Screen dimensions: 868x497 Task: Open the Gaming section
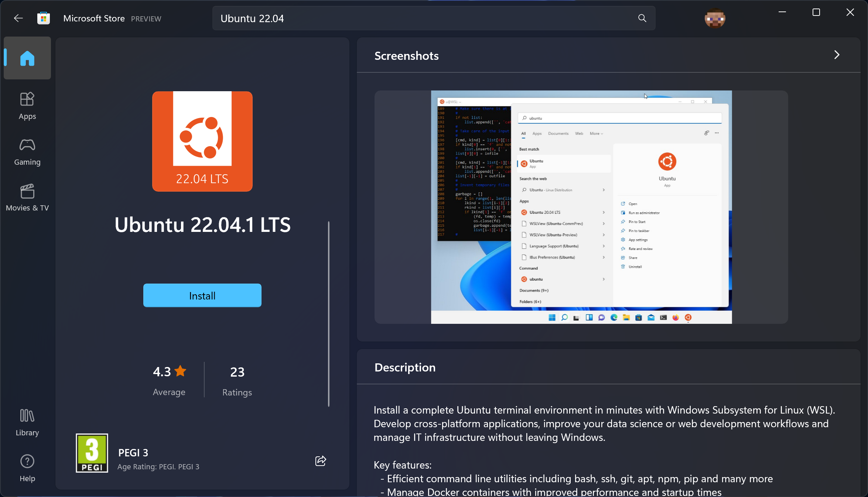(x=27, y=152)
